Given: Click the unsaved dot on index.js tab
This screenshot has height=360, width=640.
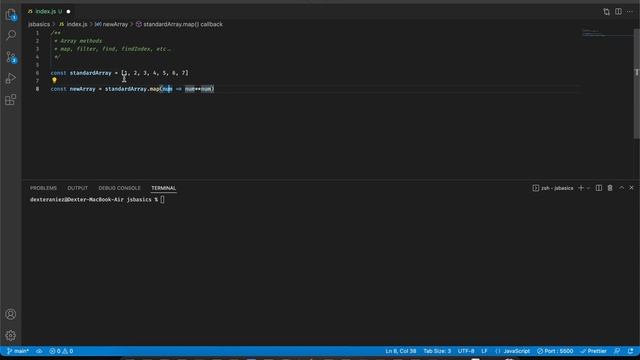Looking at the screenshot, I should coord(68,11).
